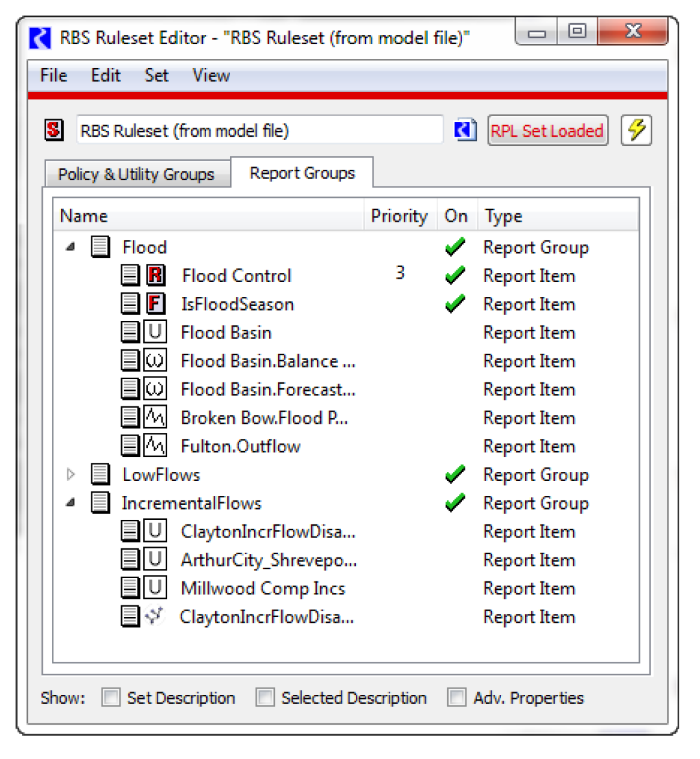Screen dimensions: 700x759
Task: Click the lightning bolt run icon
Action: click(x=636, y=130)
